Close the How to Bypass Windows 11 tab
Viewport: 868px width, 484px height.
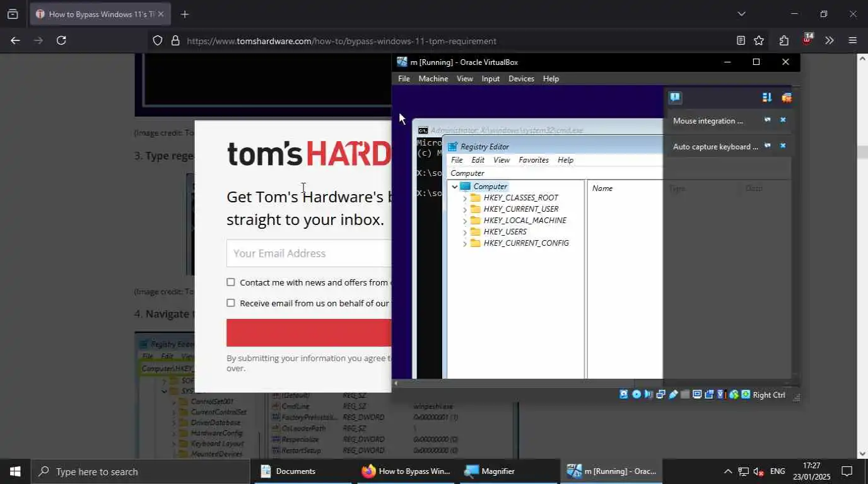pyautogui.click(x=160, y=14)
